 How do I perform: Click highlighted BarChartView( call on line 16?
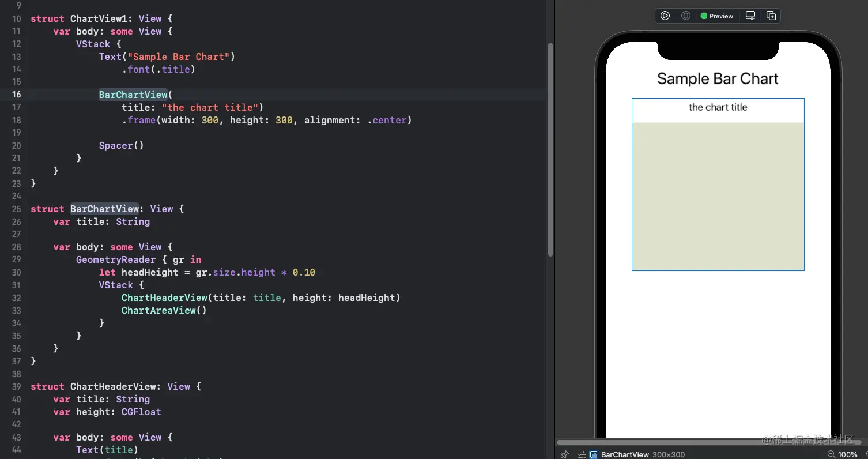click(135, 95)
